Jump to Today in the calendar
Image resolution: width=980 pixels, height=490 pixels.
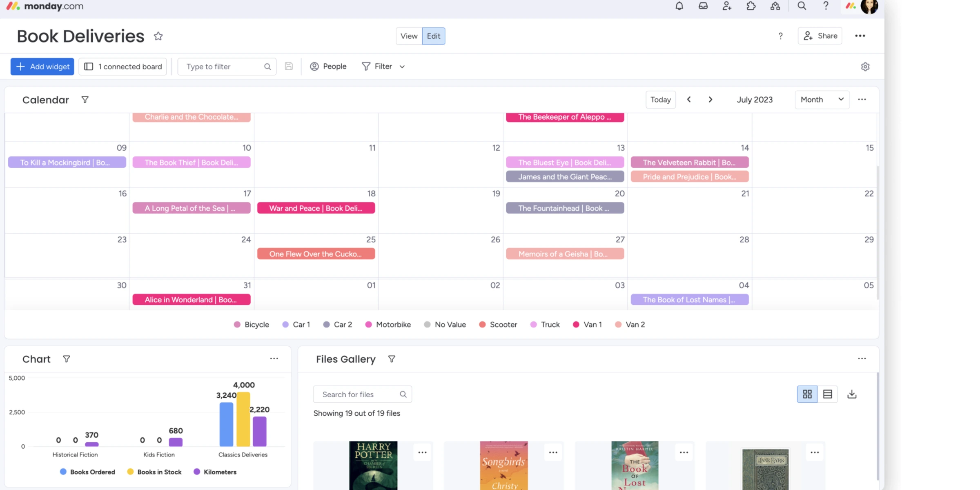point(660,99)
